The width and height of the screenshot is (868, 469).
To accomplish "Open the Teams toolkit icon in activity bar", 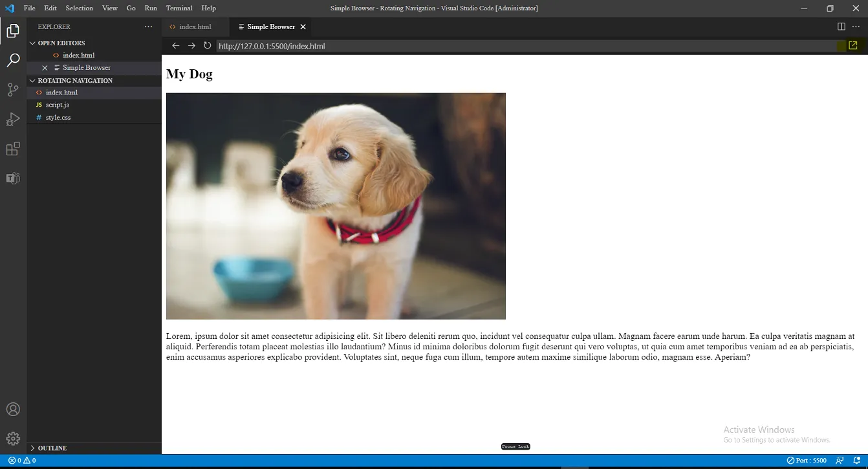I will [x=13, y=178].
